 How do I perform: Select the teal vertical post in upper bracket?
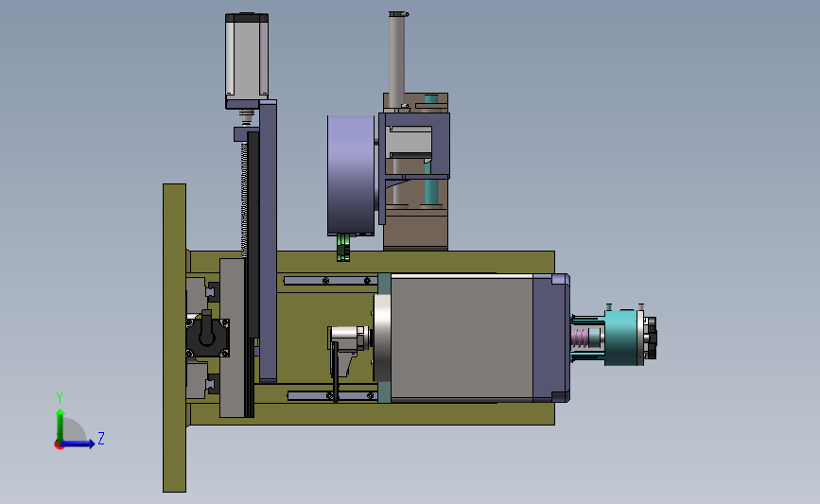click(x=431, y=183)
